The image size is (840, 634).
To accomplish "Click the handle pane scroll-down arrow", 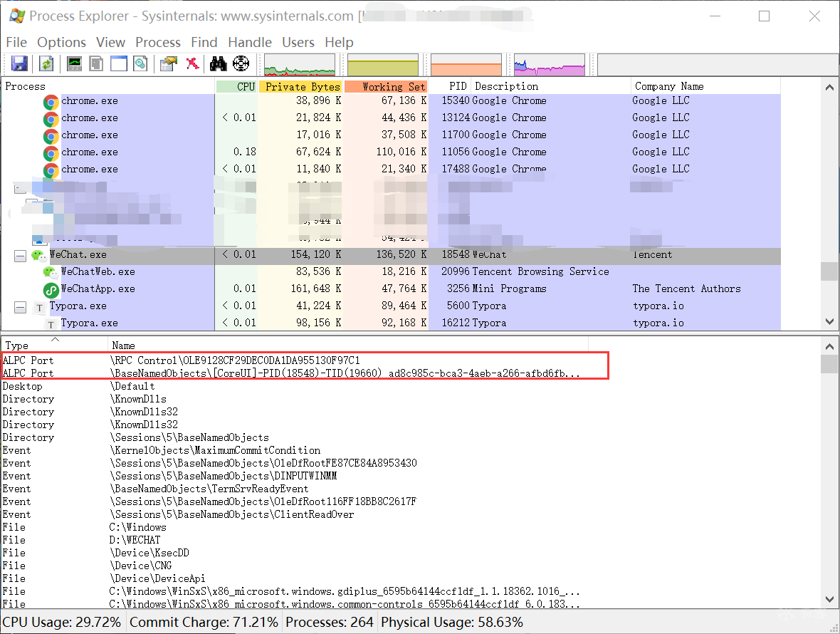I will [x=829, y=599].
